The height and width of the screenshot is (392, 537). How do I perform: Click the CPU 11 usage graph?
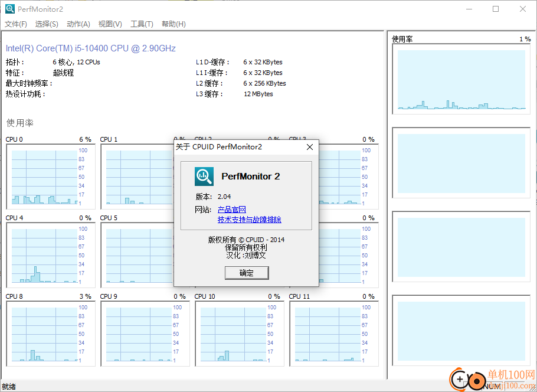tap(334, 334)
